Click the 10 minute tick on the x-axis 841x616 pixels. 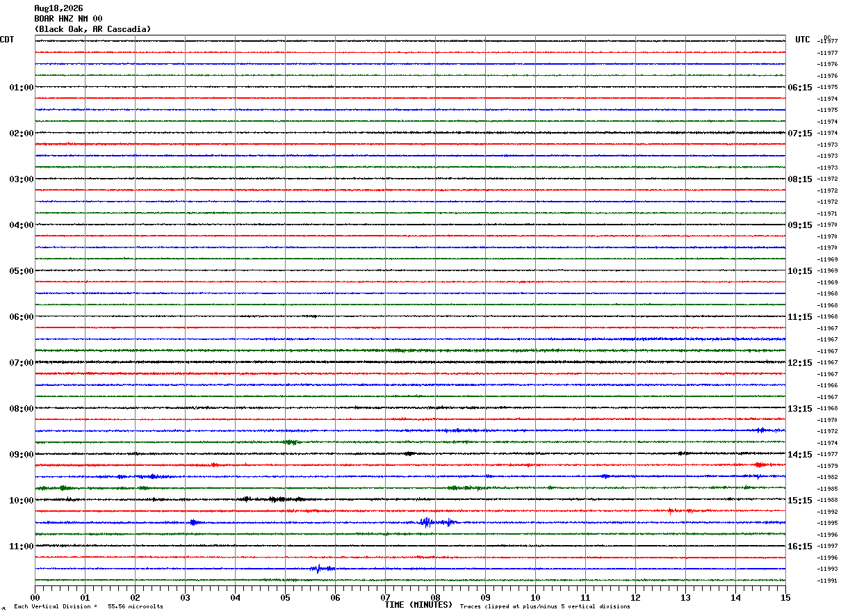pyautogui.click(x=535, y=597)
